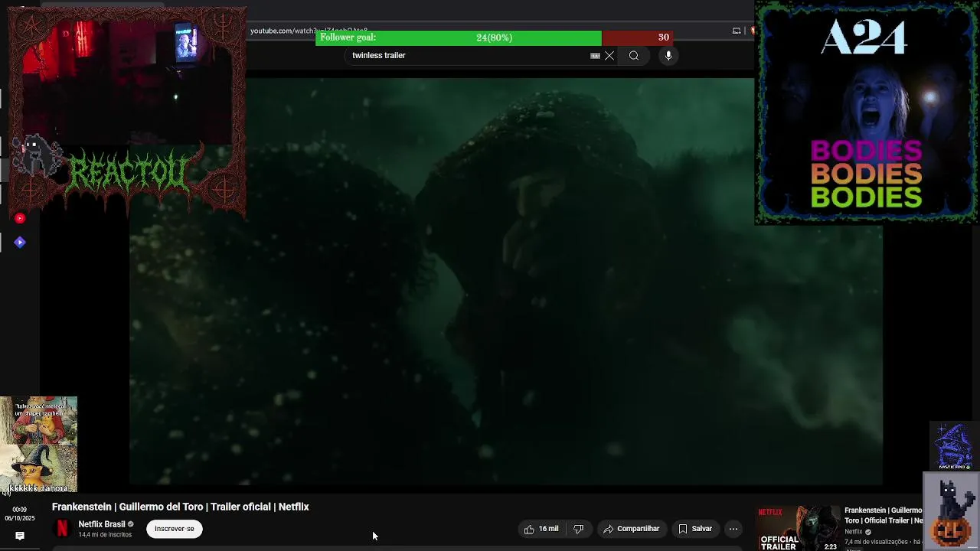980x551 pixels.
Task: Dislike the video with thumbs down
Action: point(579,529)
